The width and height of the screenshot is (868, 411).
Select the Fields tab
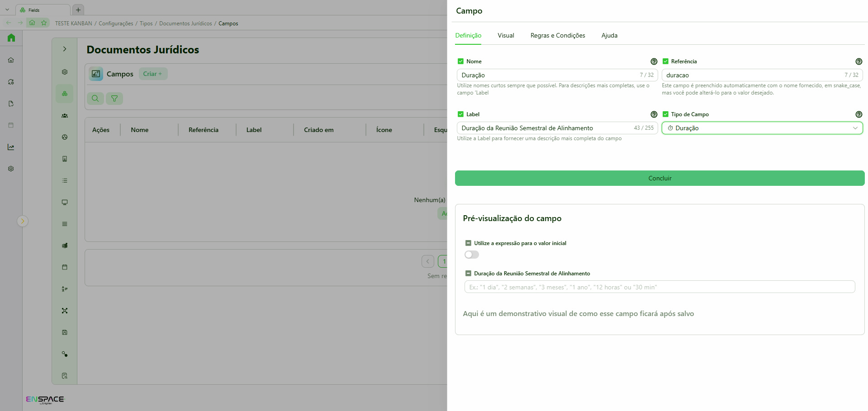click(x=43, y=10)
